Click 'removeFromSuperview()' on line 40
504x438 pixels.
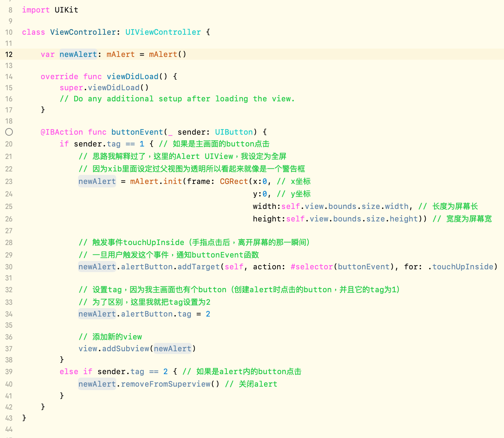pyautogui.click(x=170, y=384)
